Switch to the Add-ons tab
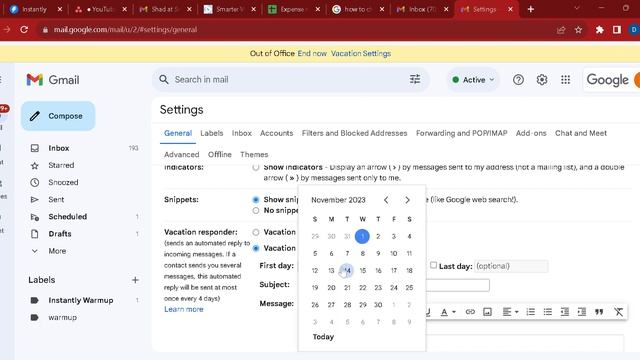Viewport: 640px width, 360px height. tap(531, 133)
